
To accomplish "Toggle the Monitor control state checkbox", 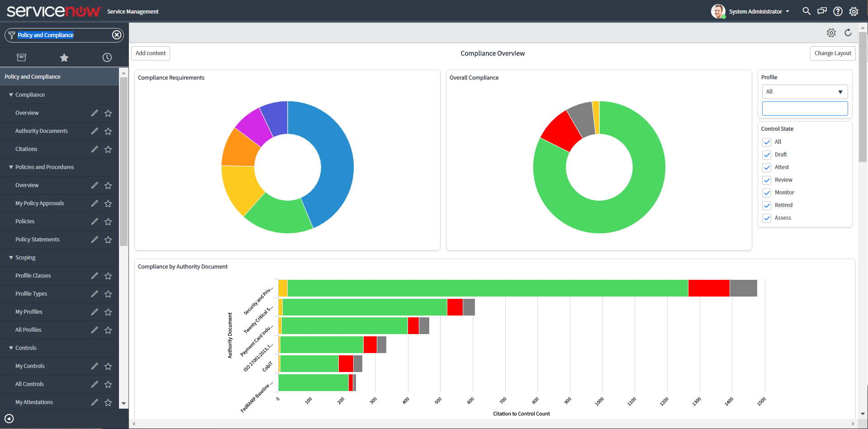I will 767,193.
